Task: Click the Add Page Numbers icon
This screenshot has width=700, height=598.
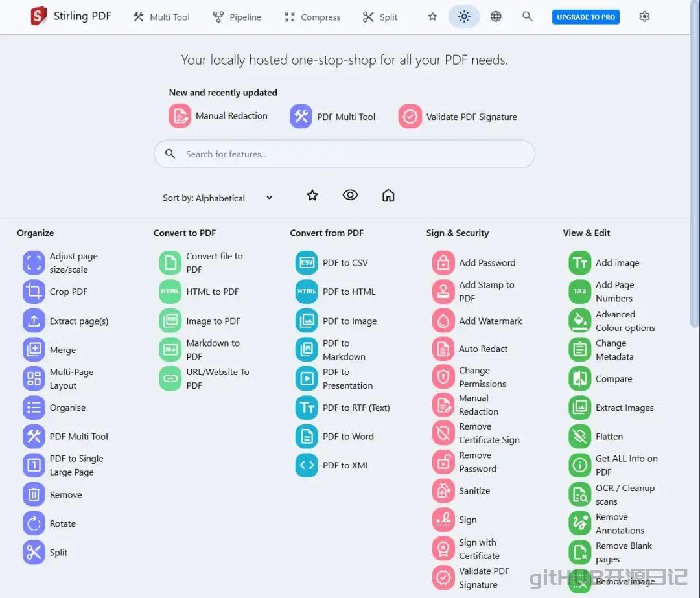Action: pyautogui.click(x=580, y=292)
